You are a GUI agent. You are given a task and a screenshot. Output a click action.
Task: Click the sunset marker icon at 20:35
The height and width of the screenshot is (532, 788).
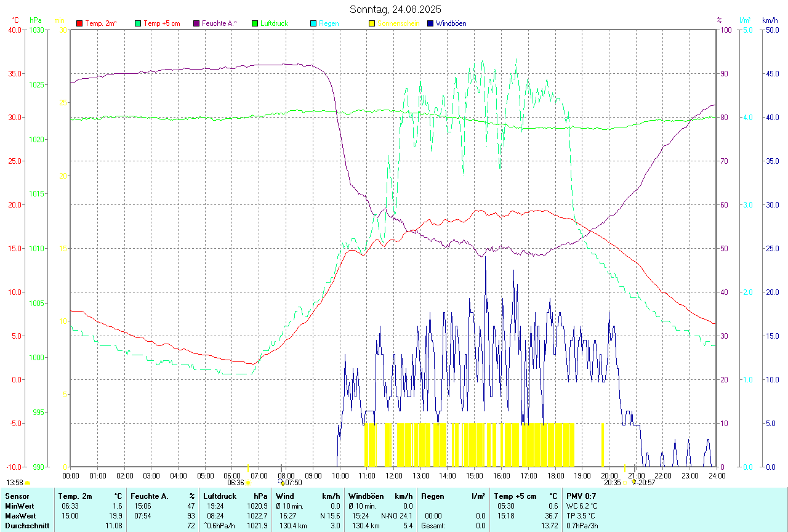coord(624,483)
